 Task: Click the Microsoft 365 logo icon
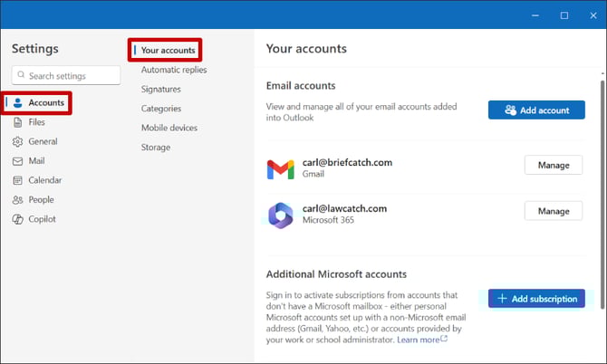click(x=280, y=216)
